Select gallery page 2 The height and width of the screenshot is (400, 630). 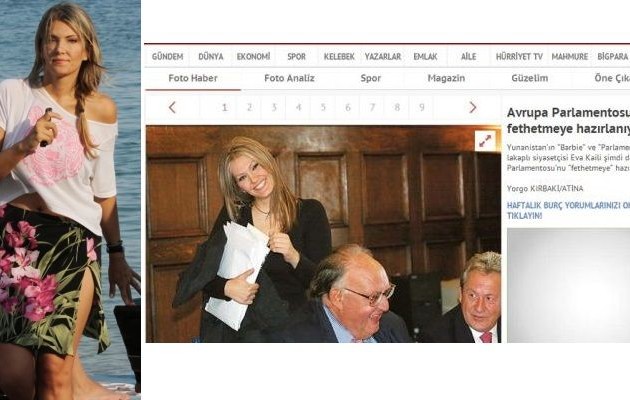249,108
